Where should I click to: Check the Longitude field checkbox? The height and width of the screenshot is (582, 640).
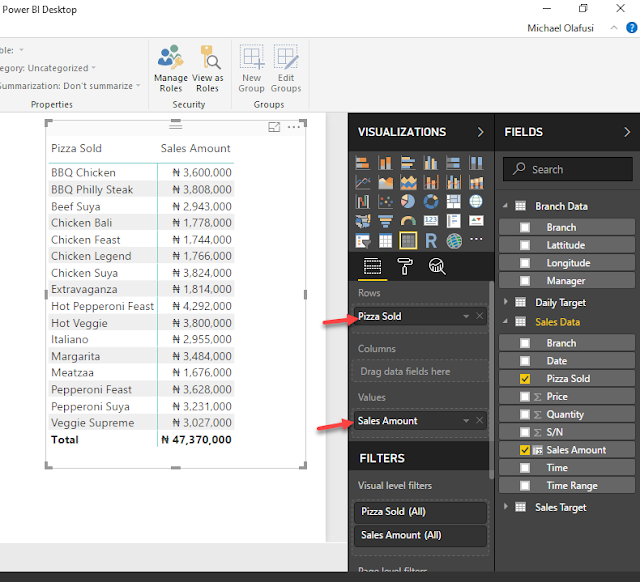(525, 263)
